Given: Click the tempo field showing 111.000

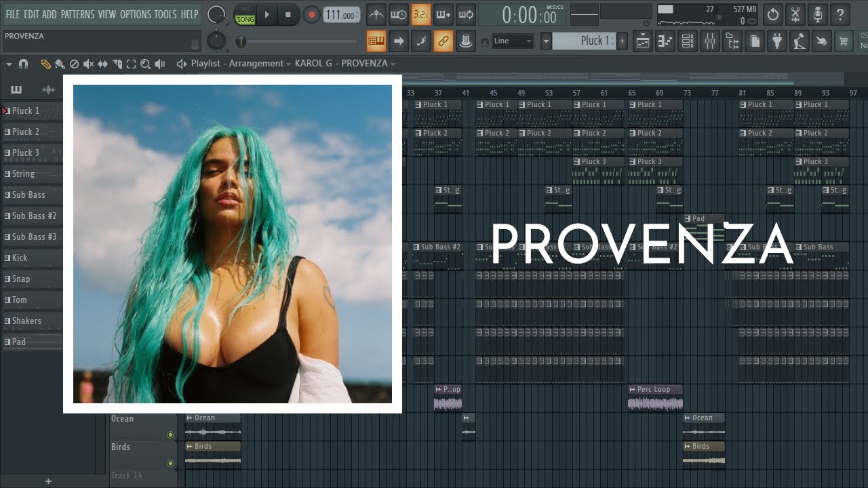Looking at the screenshot, I should click(x=341, y=15).
